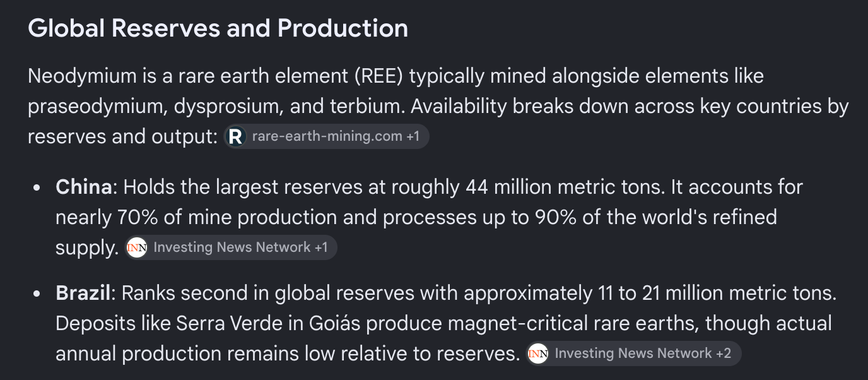Viewport: 868px width, 380px height.
Task: Click the INN logo in Brazil's citation
Action: click(x=538, y=353)
